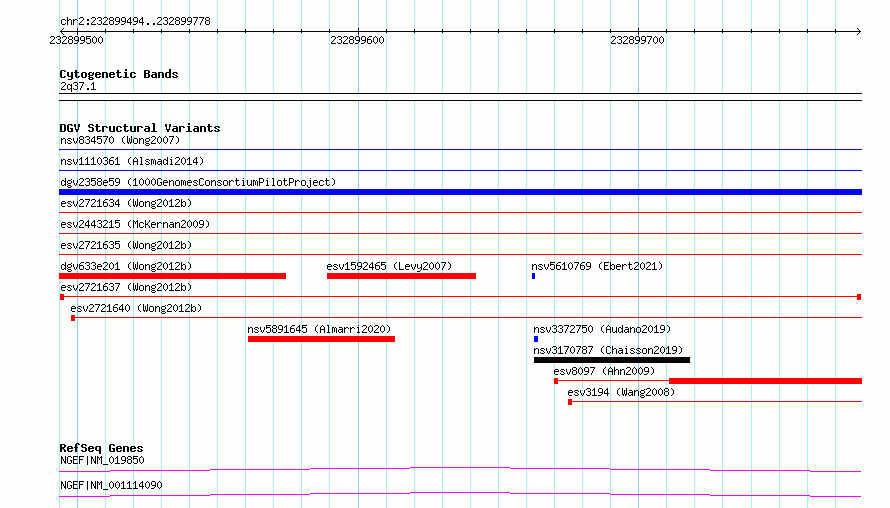The width and height of the screenshot is (890, 508).
Task: Open the DGV Structural Variants track title
Action: point(140,128)
